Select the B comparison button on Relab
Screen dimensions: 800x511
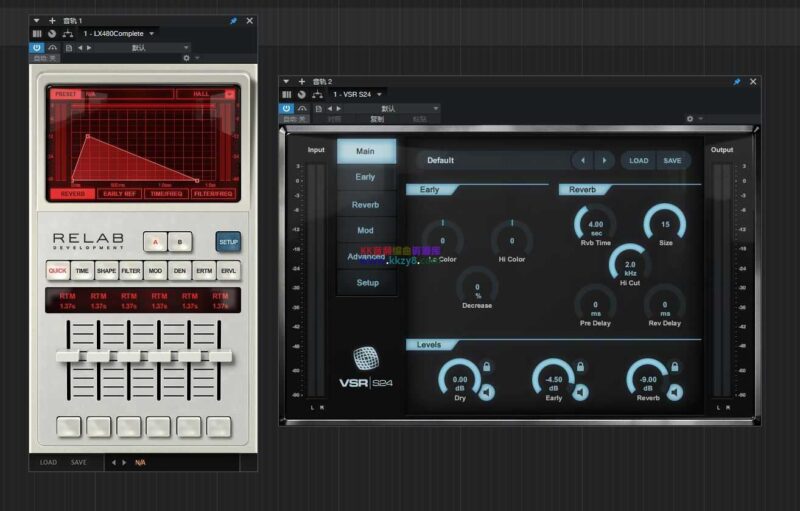tap(180, 242)
